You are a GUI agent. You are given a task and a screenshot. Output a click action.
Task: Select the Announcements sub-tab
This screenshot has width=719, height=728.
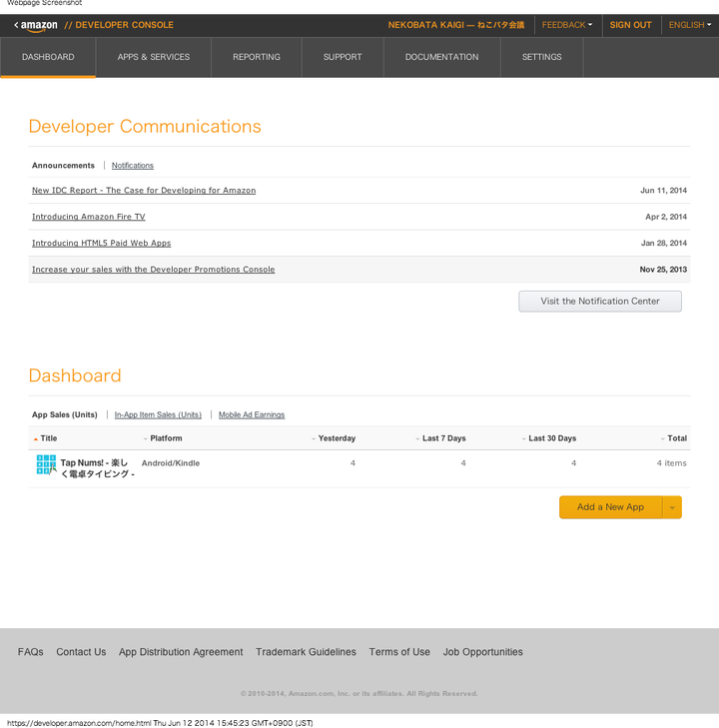(x=63, y=166)
